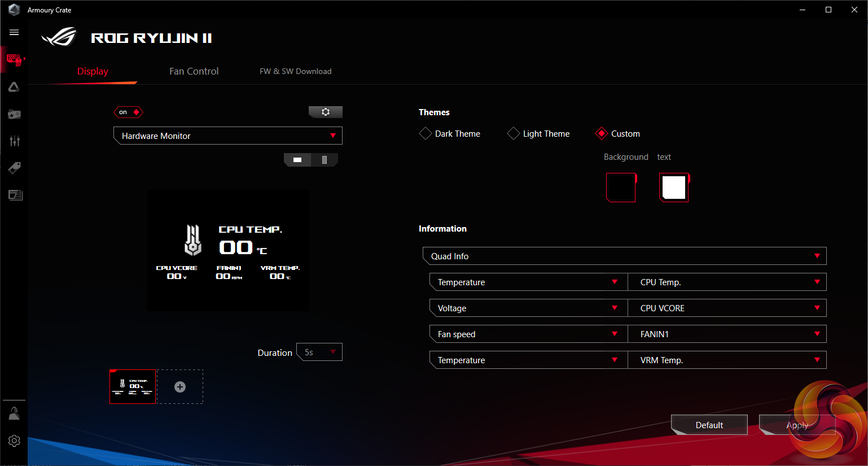This screenshot has height=466, width=868.
Task: Open display settings gear button
Action: click(x=326, y=112)
